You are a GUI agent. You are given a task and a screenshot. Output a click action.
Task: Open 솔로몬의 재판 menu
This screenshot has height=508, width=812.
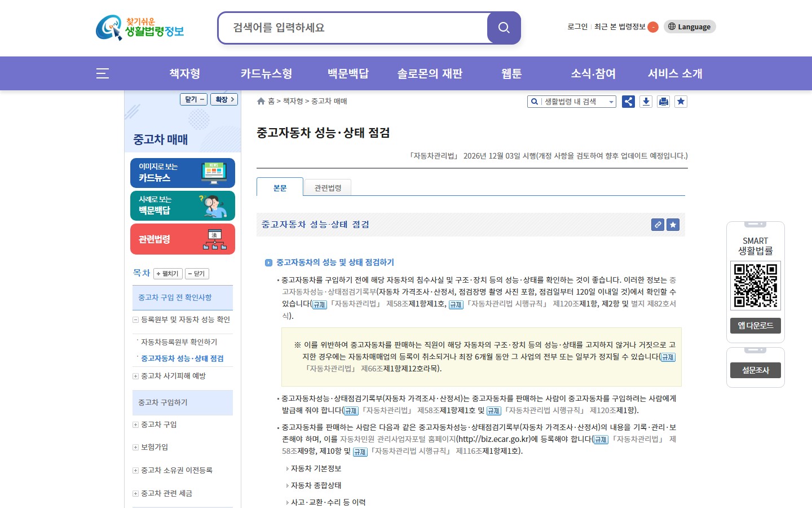pos(430,73)
